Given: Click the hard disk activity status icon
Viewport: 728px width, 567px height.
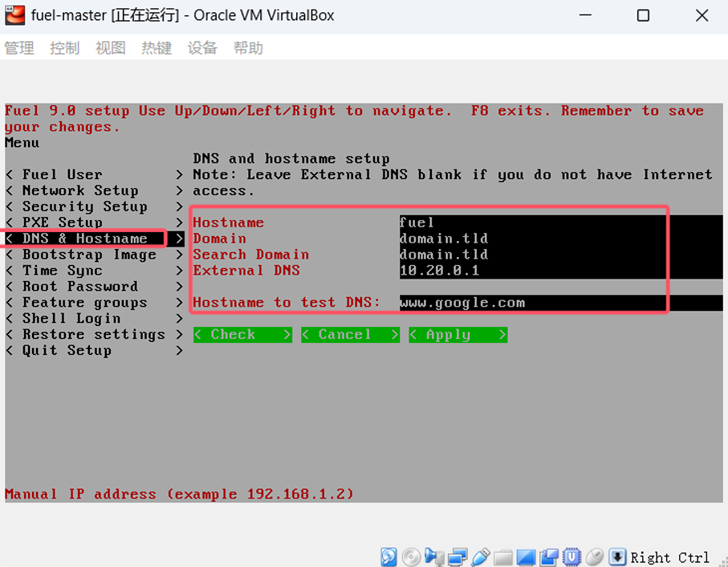Looking at the screenshot, I should tap(388, 557).
